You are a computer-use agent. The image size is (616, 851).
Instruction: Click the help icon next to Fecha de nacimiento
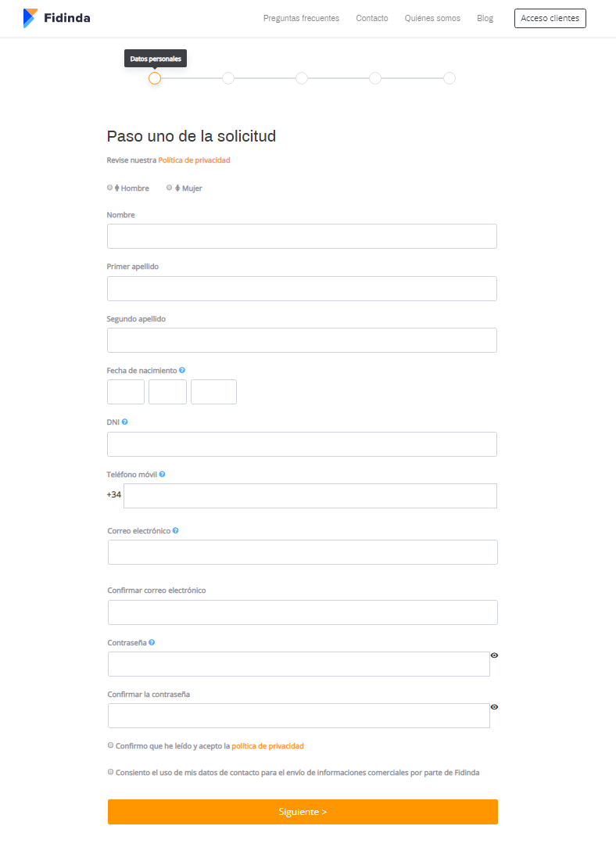[182, 370]
